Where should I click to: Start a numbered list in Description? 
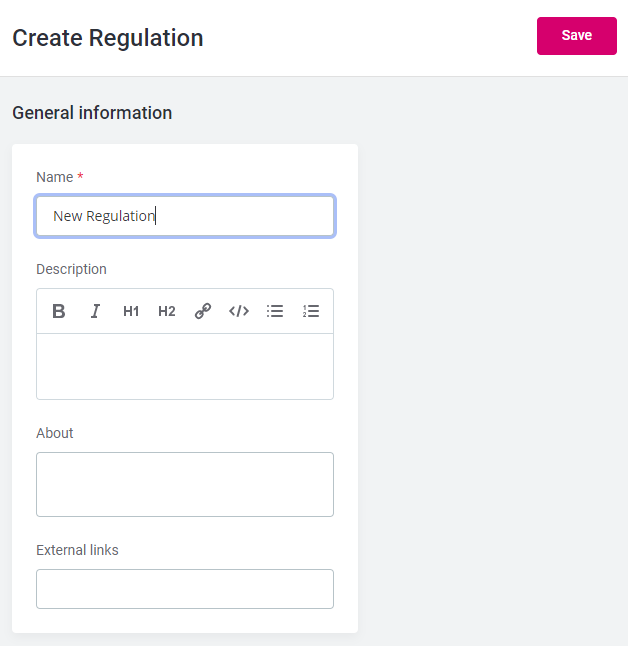tap(311, 311)
